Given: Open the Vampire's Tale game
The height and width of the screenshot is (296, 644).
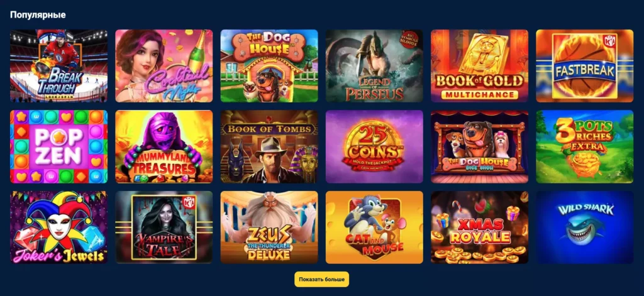Looking at the screenshot, I should tap(164, 227).
